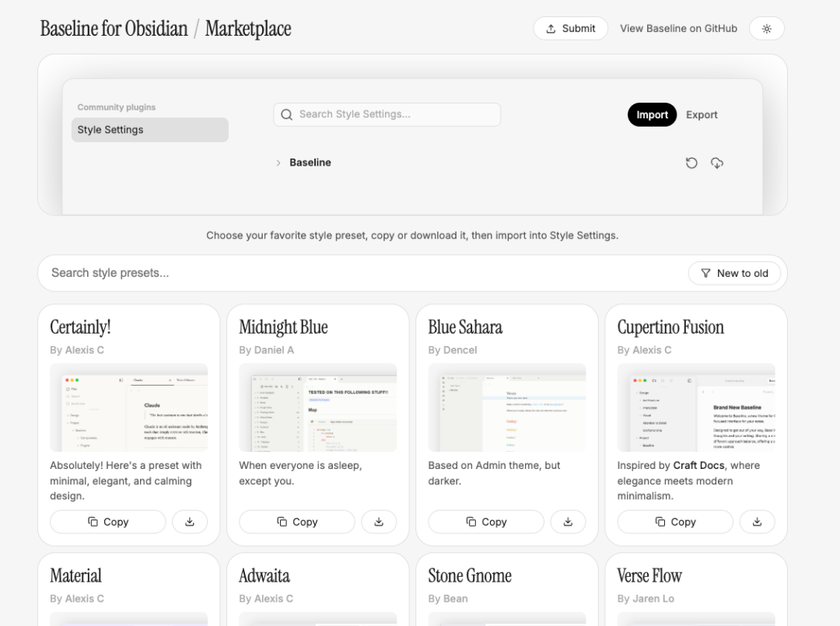Click the cloud download icon beside Baseline
The image size is (840, 626).
coord(717,163)
